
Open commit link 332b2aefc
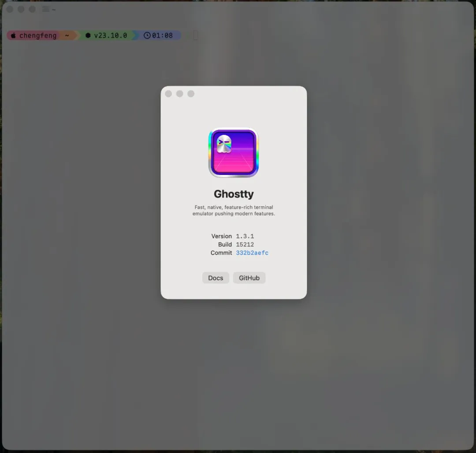252,253
